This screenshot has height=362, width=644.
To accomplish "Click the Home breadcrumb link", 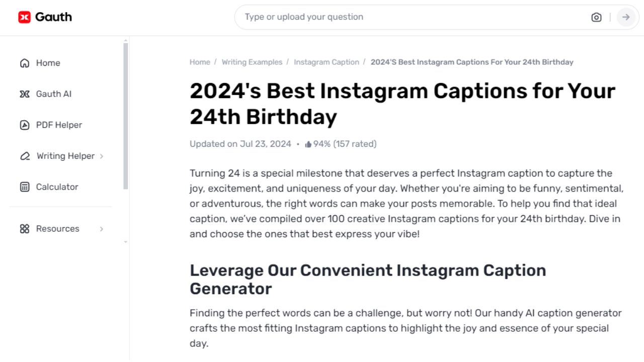I will [200, 62].
